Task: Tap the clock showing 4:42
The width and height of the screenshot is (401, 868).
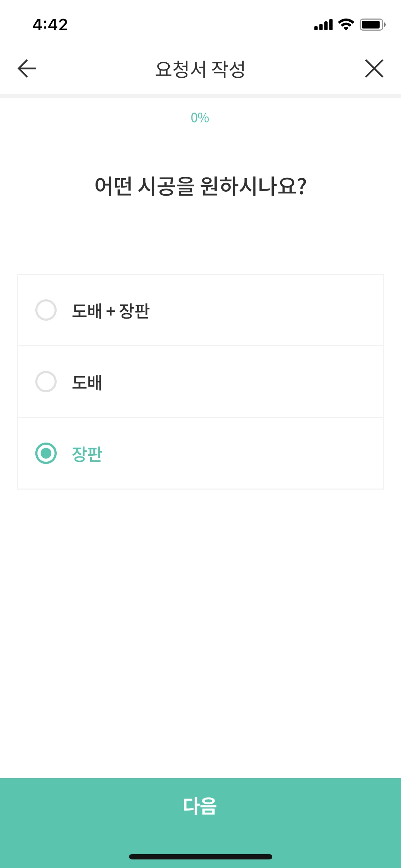Action: (x=49, y=24)
